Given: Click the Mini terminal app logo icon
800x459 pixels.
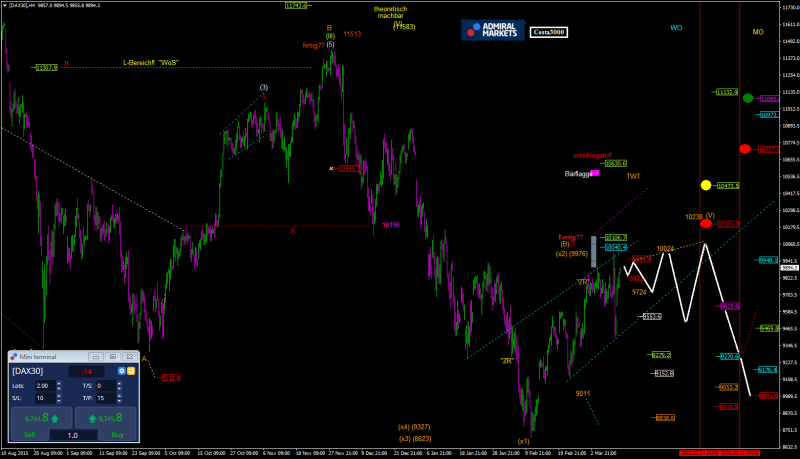Looking at the screenshot, I should (14, 357).
